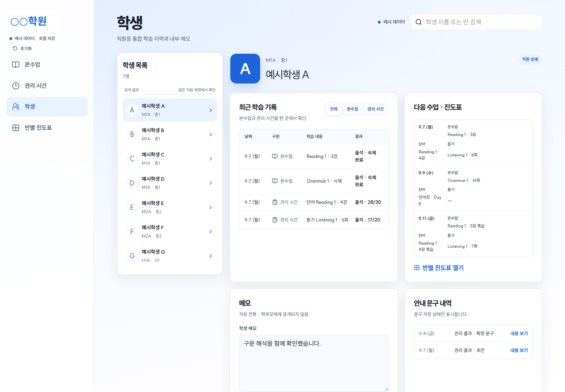Viewport: 565px width, 392px height.
Task: Switch to 관리 시간 tab in 최근 학습 기록
Action: click(x=375, y=109)
